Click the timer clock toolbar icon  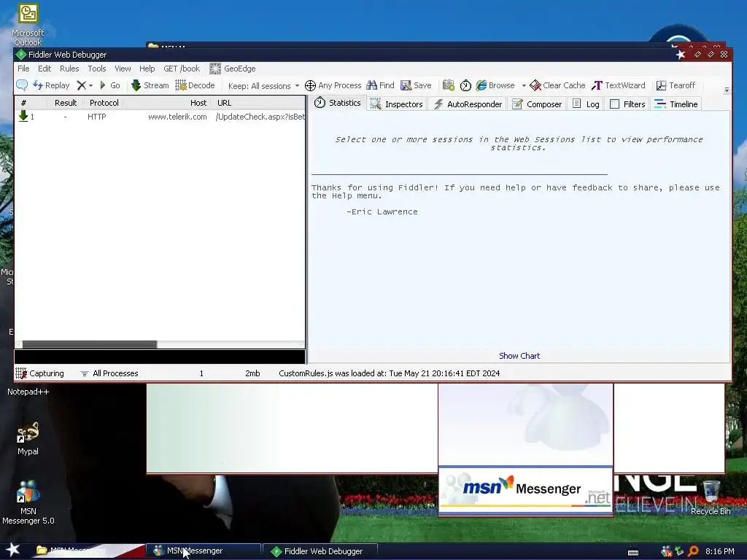pyautogui.click(x=465, y=85)
